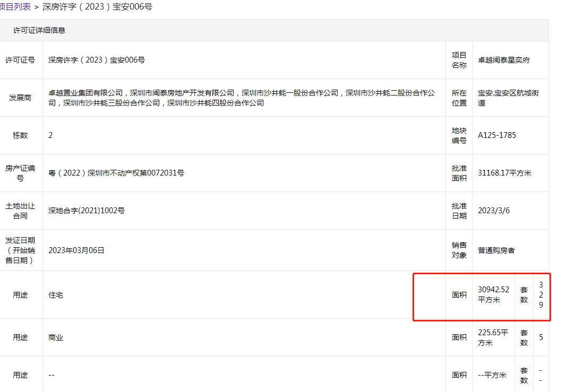Select the residential unit count 329
Image resolution: width=575 pixels, height=392 pixels.
click(540, 295)
